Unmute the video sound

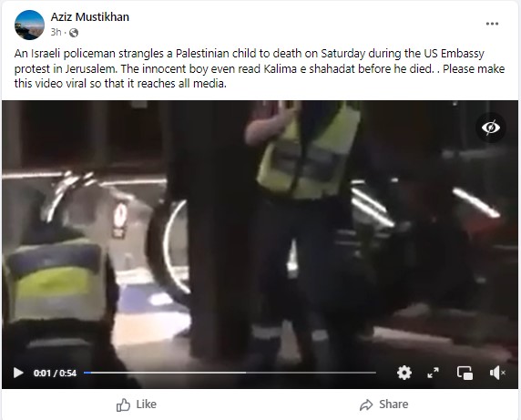point(497,373)
